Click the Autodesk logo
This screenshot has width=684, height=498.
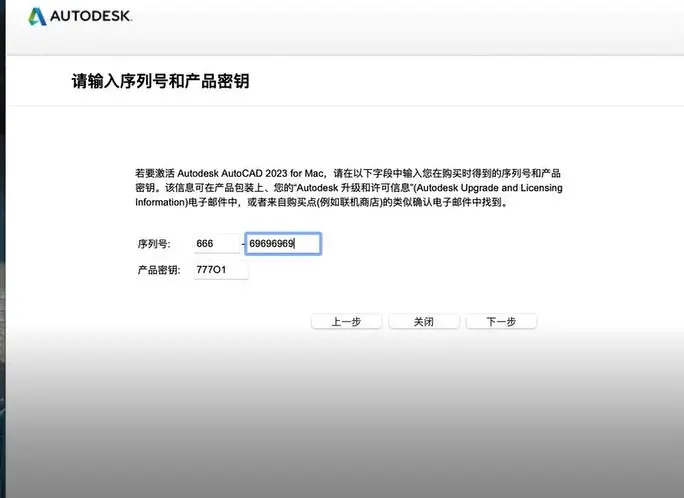pos(80,17)
